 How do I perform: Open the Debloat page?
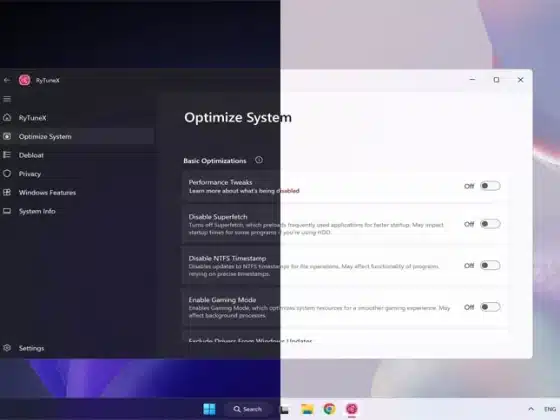[x=77, y=155]
